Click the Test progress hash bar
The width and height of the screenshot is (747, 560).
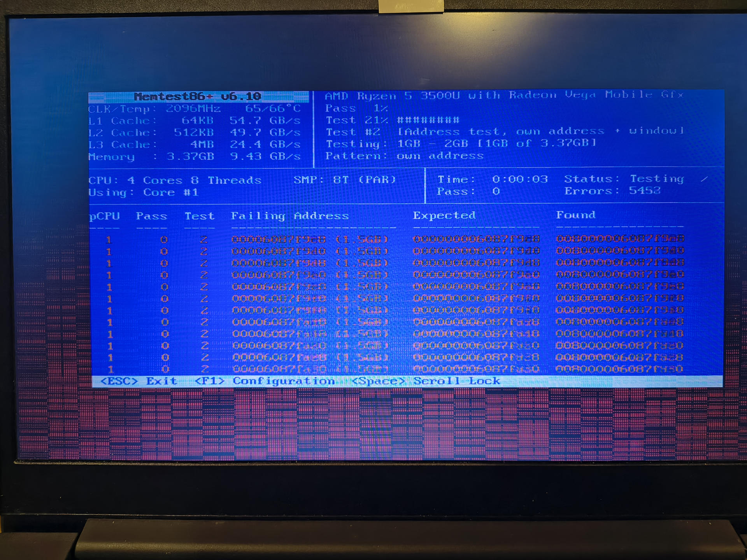click(428, 120)
